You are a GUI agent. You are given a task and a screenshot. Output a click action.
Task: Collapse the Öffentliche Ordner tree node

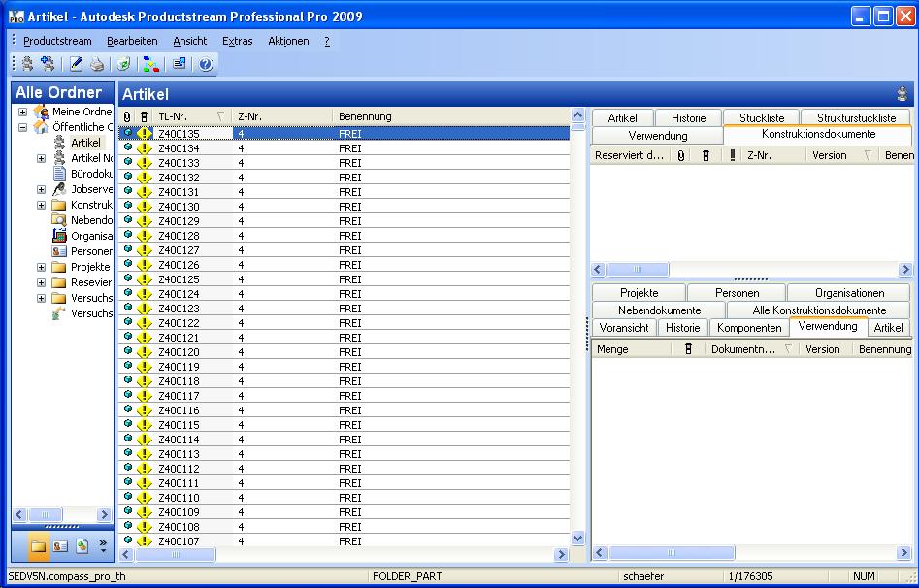tap(22, 127)
